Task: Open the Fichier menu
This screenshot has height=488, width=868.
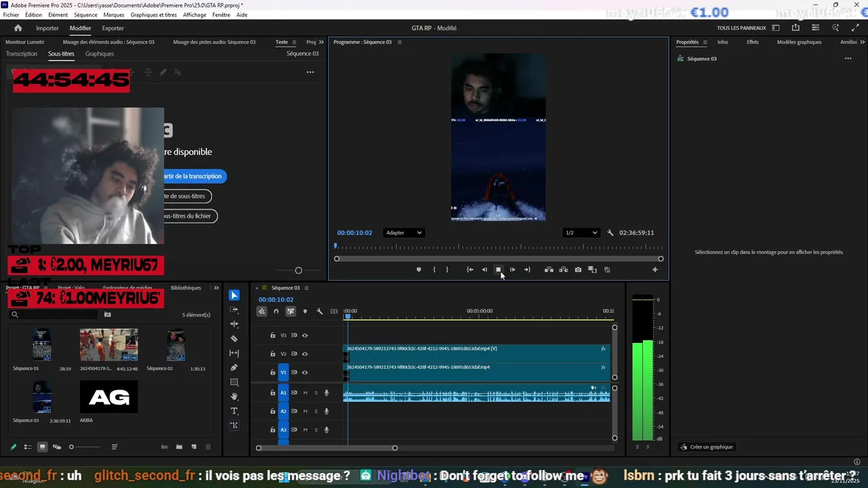Action: tap(11, 15)
